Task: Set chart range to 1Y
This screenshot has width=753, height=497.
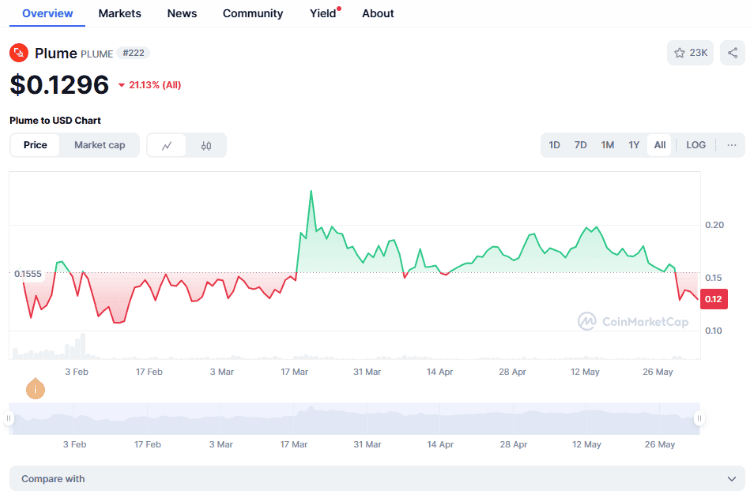Action: [634, 145]
